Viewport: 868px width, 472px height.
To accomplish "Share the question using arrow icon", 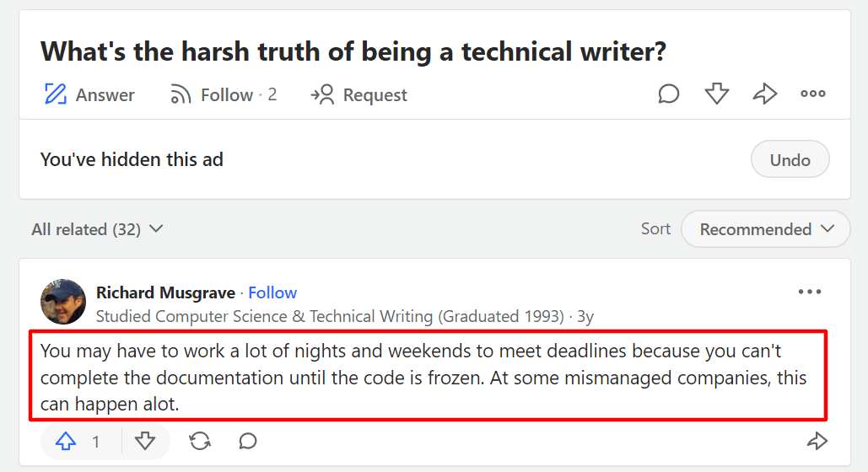I will [x=764, y=94].
